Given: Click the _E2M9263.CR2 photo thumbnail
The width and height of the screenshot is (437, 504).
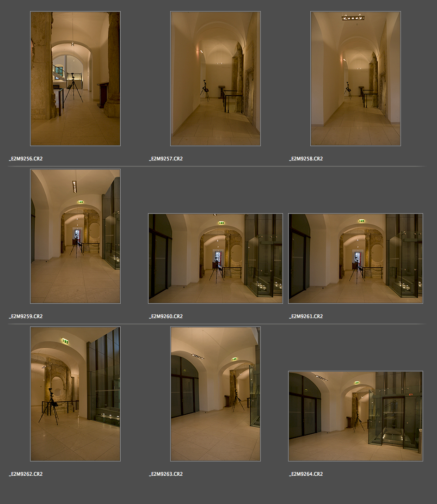Looking at the screenshot, I should tap(215, 394).
